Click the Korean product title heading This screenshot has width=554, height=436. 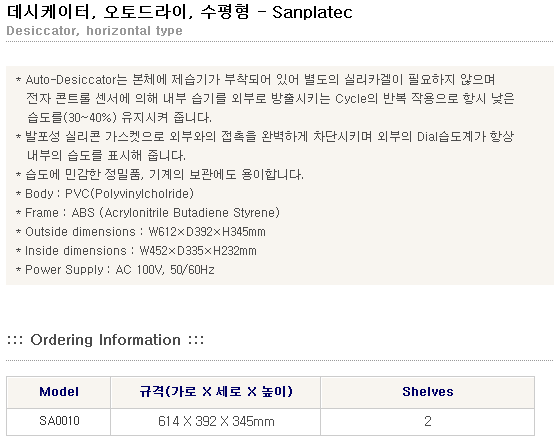[x=179, y=12]
